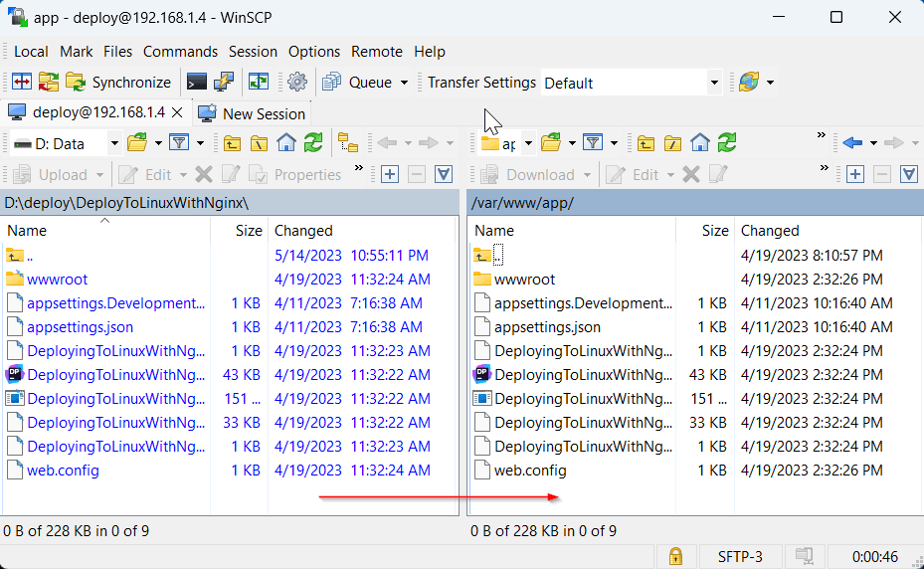This screenshot has width=924, height=569.
Task: Click the local path D:\deploy\DeployToLinuxWithNginx\ header
Action: pyautogui.click(x=231, y=203)
